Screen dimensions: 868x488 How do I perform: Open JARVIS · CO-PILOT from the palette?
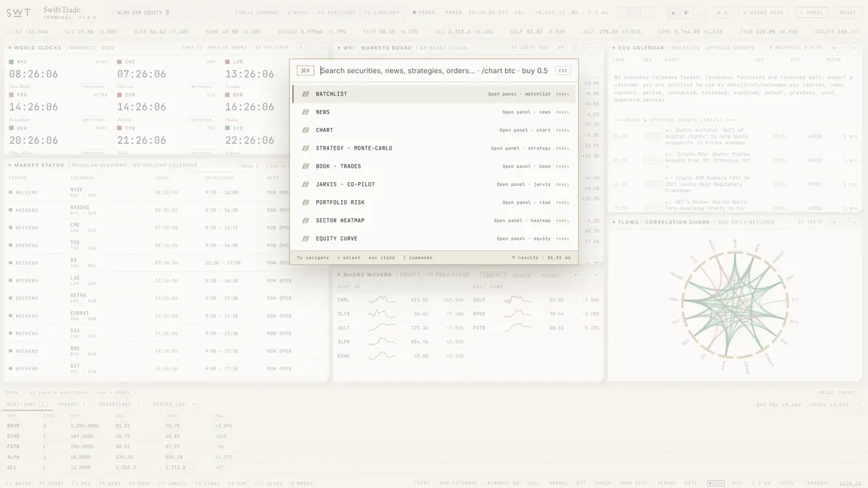(x=434, y=184)
